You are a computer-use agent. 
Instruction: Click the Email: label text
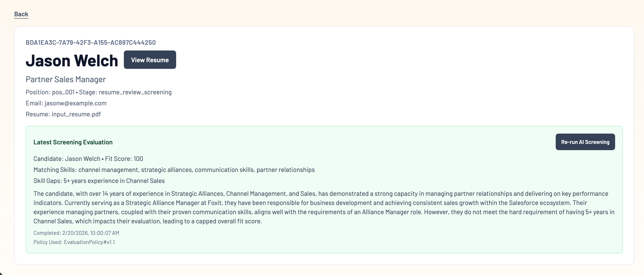(34, 103)
